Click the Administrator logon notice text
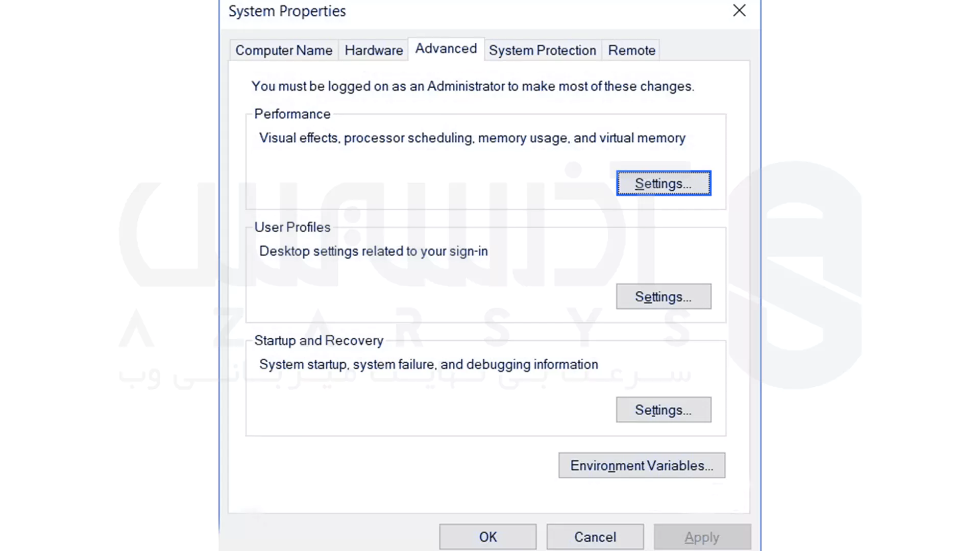 click(x=473, y=86)
